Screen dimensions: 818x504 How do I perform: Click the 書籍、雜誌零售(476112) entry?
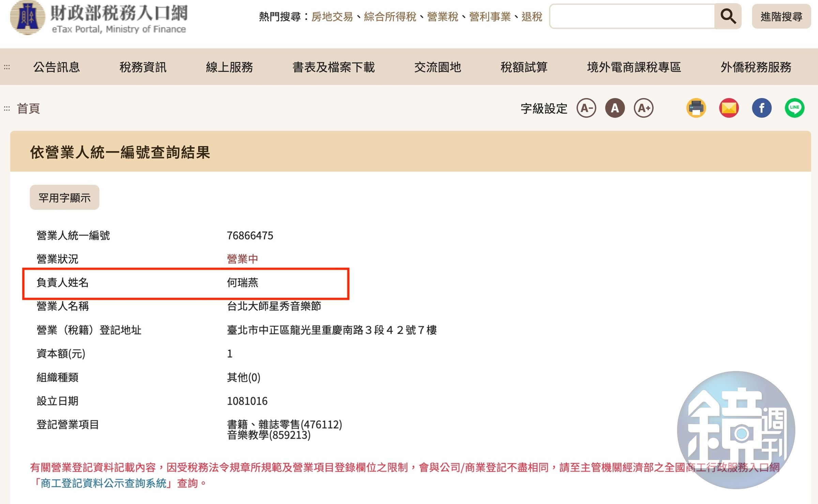284,424
